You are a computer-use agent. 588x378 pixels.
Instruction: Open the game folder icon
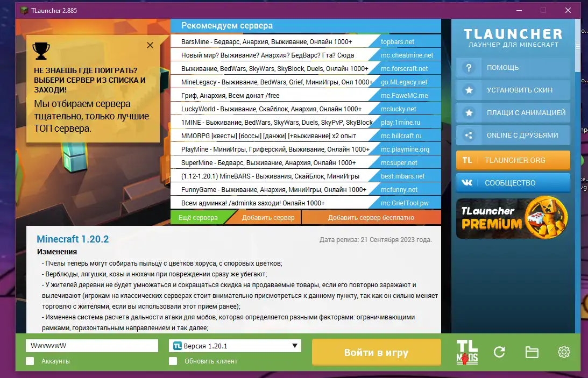click(x=532, y=352)
